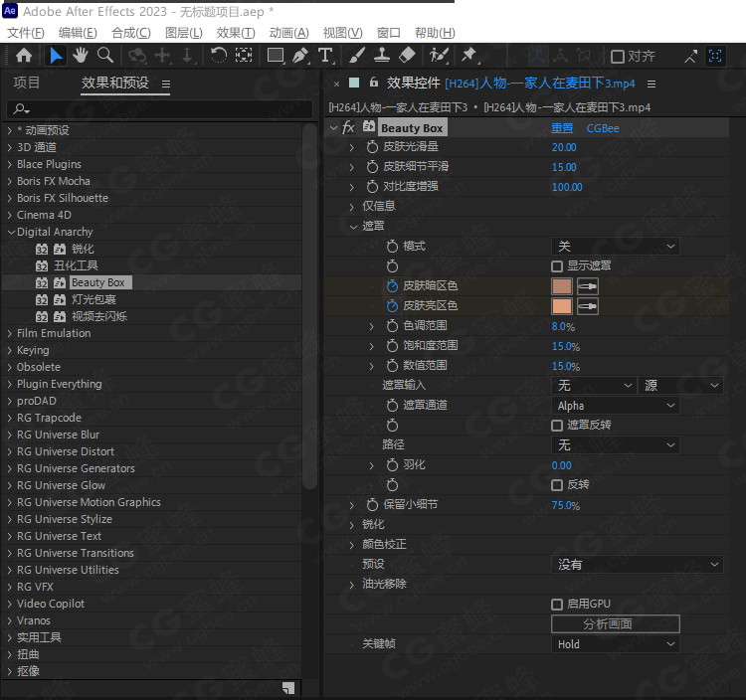Collapse the 遮罩 group
746x700 pixels.
tap(353, 227)
